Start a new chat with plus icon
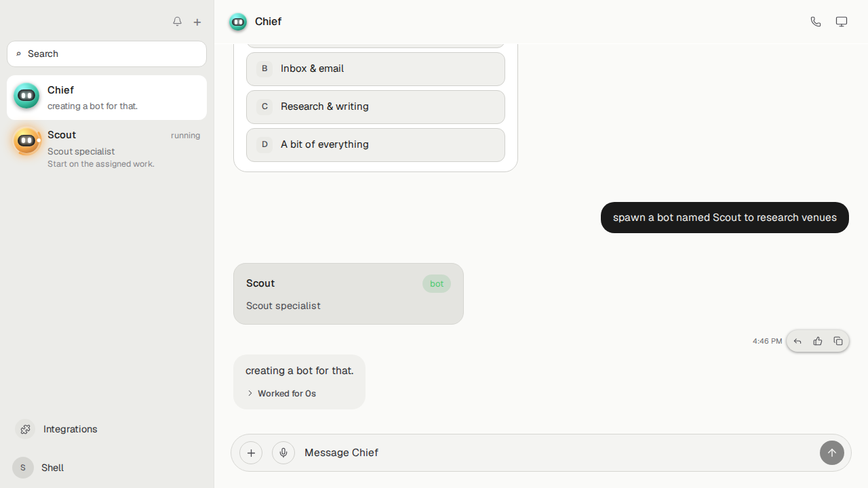This screenshot has width=868, height=488. tap(197, 22)
